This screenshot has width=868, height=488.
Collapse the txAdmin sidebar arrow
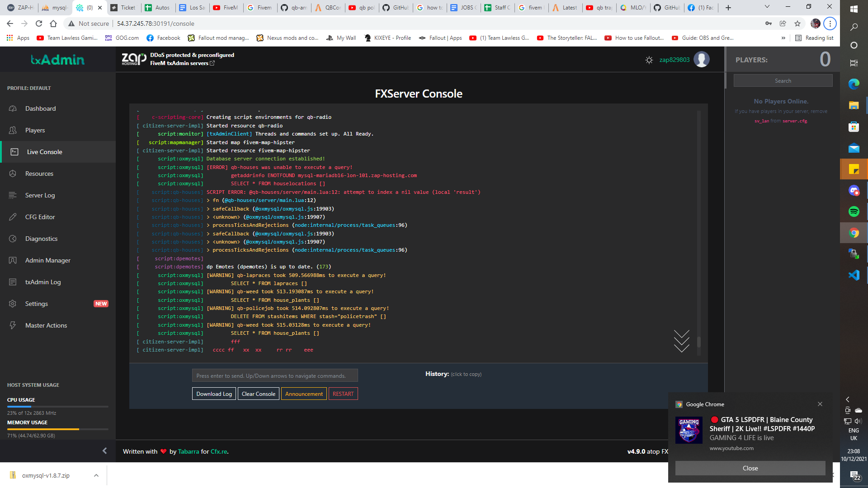[x=104, y=450]
